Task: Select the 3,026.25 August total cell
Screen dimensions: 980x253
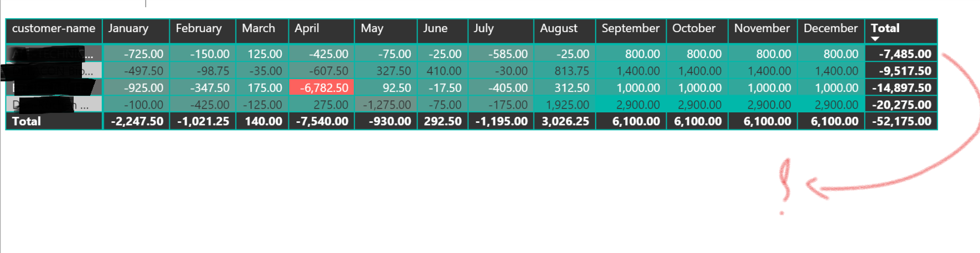Action: 565,121
